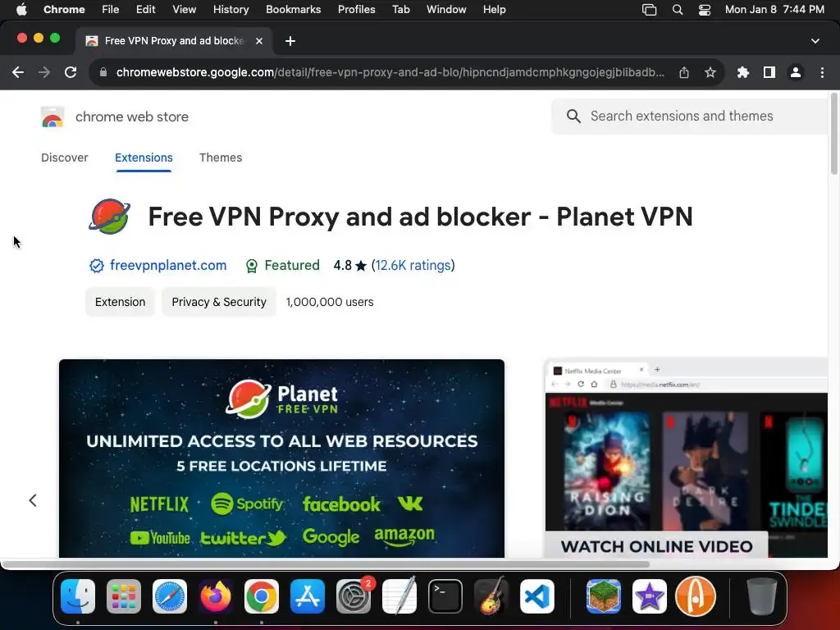Click the horizontal scrollbar
Screen dimensions: 840x630
click(326, 564)
